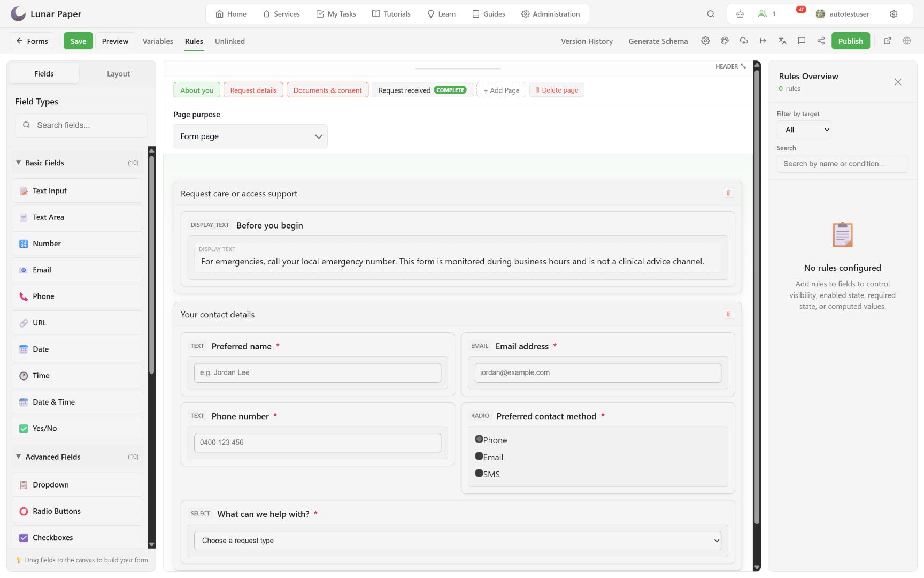This screenshot has width=924, height=578.
Task: Click the green Save button
Action: (x=78, y=41)
